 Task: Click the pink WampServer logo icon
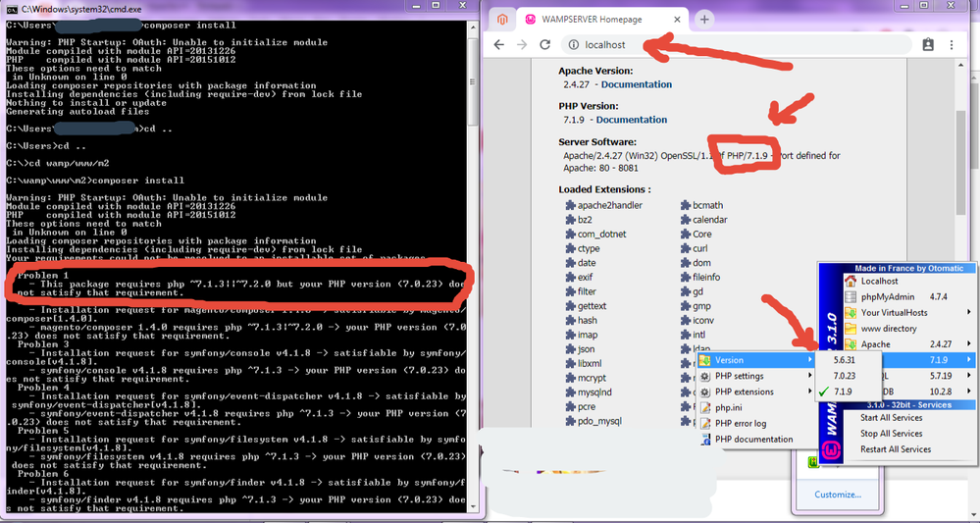(x=831, y=449)
